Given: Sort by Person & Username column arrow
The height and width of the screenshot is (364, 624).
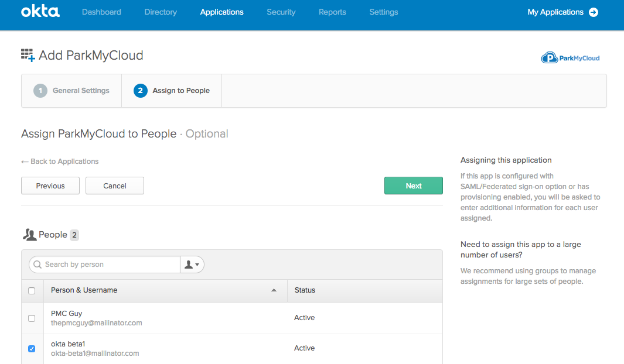Looking at the screenshot, I should point(274,290).
